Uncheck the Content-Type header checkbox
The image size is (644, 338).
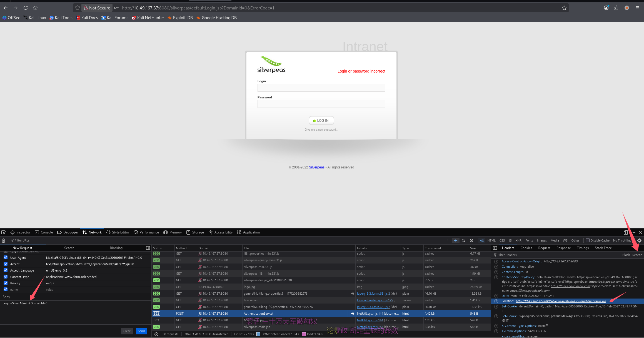click(x=6, y=277)
